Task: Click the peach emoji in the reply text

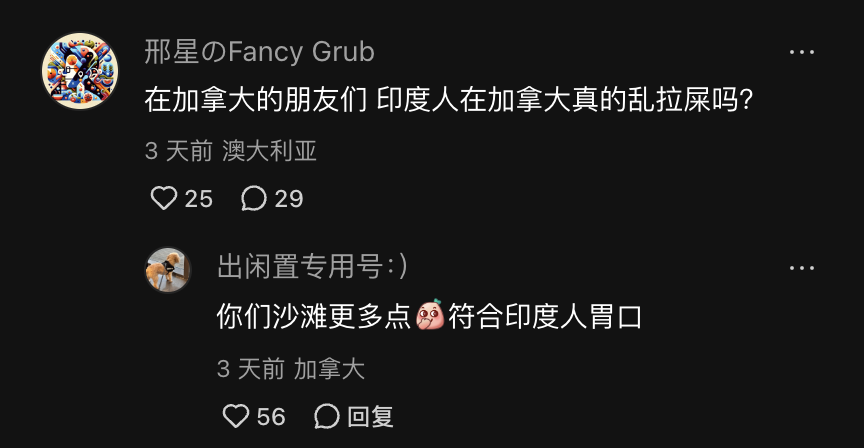Action: pos(430,315)
